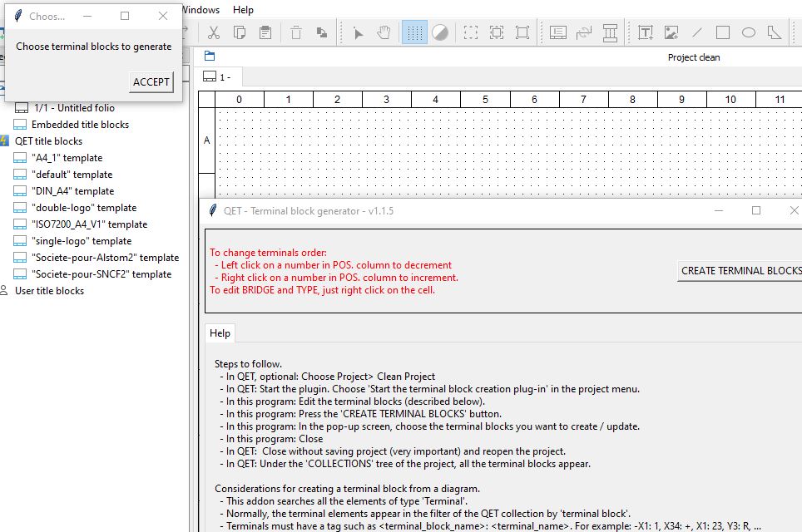
Task: Toggle the background color button
Action: pos(440,32)
